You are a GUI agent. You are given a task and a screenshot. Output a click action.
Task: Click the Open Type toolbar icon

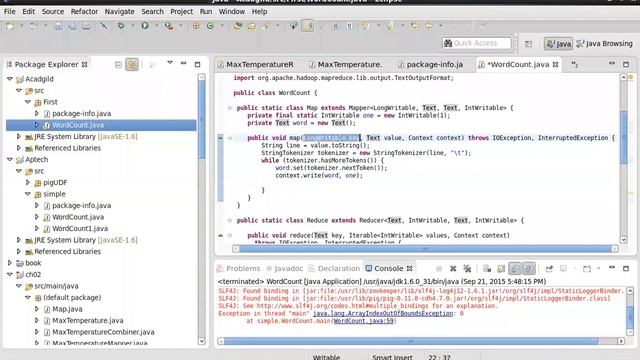238,26
